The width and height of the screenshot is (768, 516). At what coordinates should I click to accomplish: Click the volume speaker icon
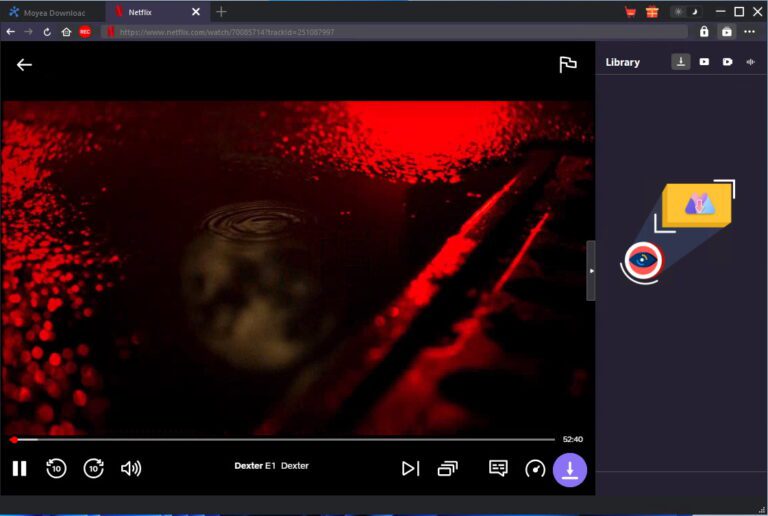coord(130,468)
